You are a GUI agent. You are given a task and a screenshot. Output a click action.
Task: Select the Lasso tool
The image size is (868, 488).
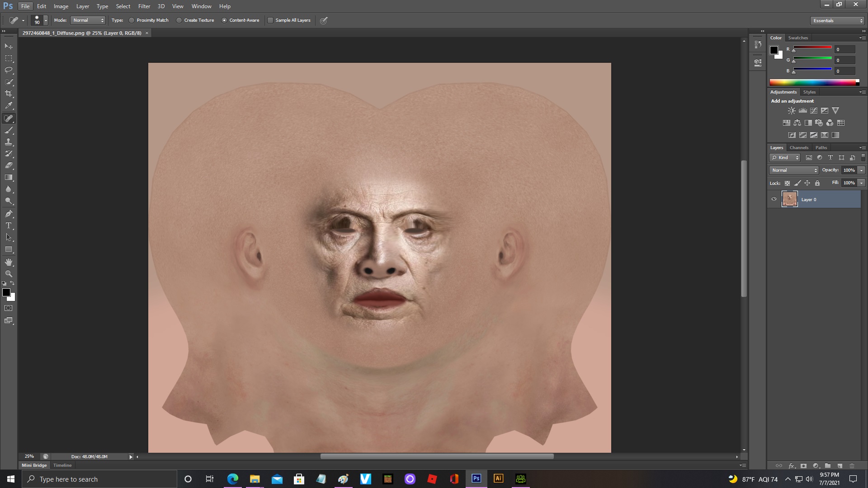pyautogui.click(x=9, y=70)
